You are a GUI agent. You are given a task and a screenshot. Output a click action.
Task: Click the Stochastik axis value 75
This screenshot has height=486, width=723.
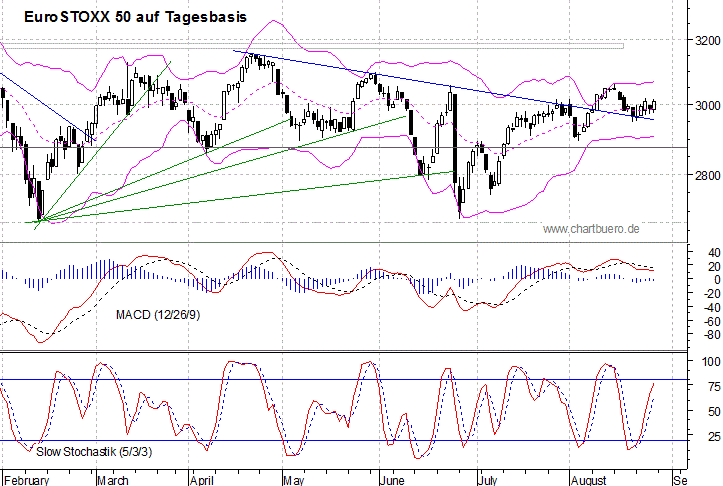pyautogui.click(x=714, y=386)
